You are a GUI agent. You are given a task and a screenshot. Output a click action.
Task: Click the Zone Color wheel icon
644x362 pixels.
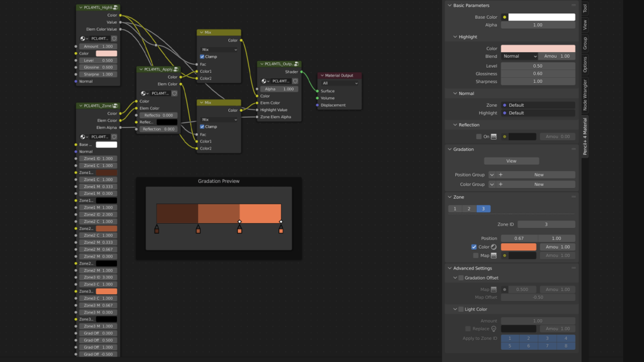click(494, 247)
